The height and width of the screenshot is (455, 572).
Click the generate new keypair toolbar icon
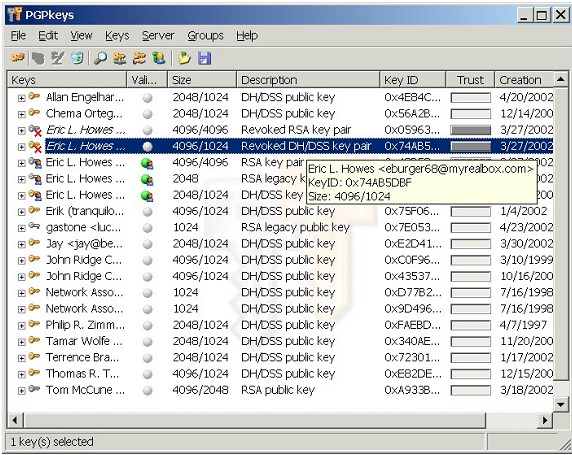pos(18,58)
